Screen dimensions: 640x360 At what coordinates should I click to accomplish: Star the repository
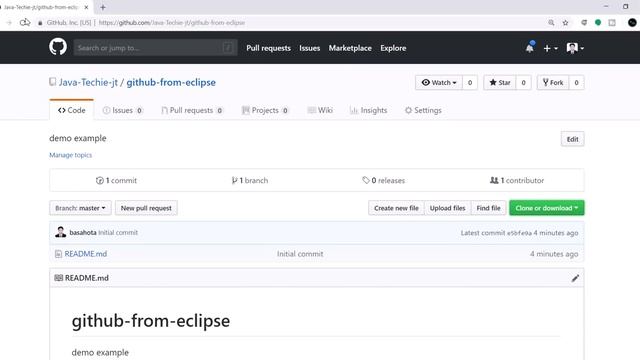[x=500, y=82]
